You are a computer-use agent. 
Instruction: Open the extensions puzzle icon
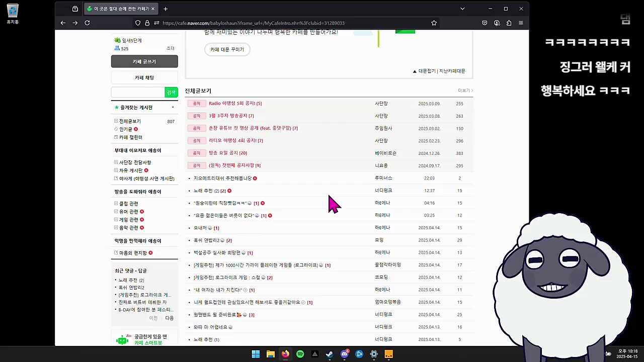tap(509, 23)
